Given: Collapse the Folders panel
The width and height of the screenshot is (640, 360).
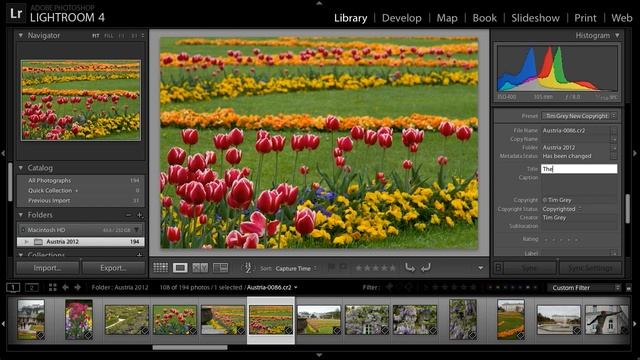Looking at the screenshot, I should [20, 215].
